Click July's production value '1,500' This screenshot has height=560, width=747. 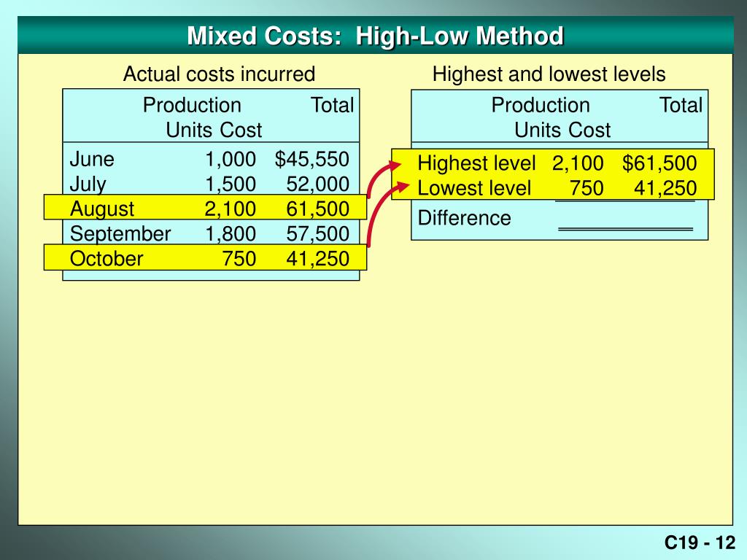231,184
